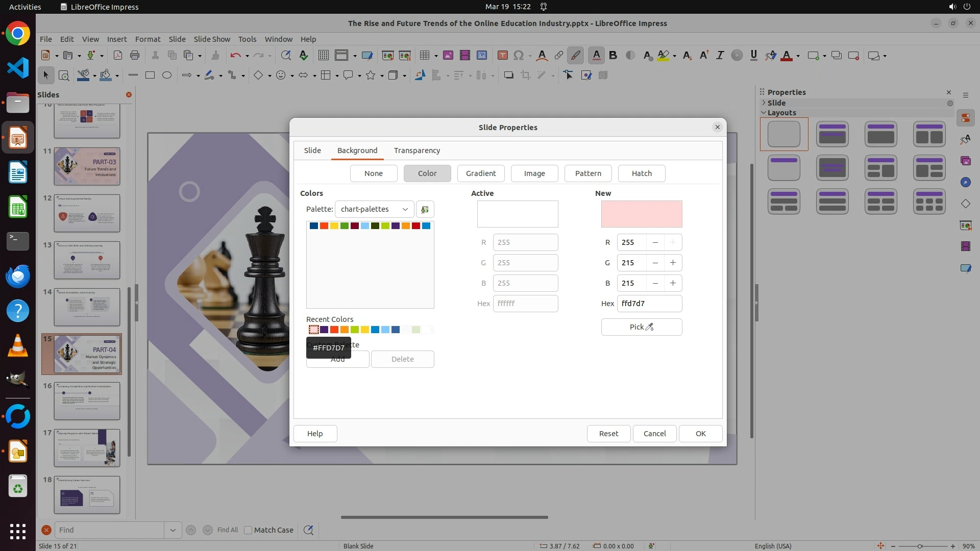Switch to the Transparency tab
Viewport: 980px width, 551px height.
tap(416, 151)
